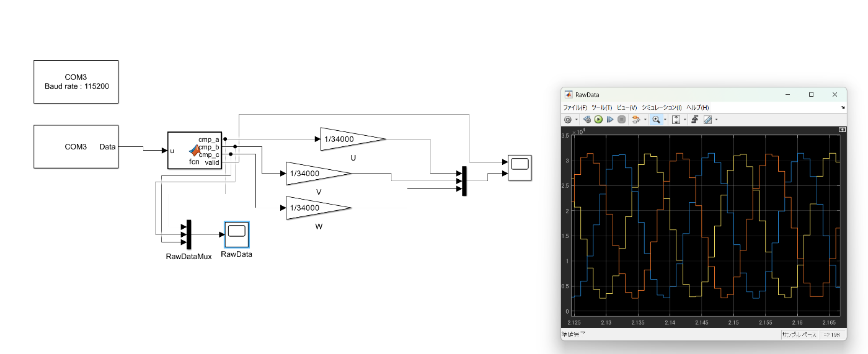Expand zoom tool options dropdown arrow
The height and width of the screenshot is (354, 868).
tap(665, 119)
